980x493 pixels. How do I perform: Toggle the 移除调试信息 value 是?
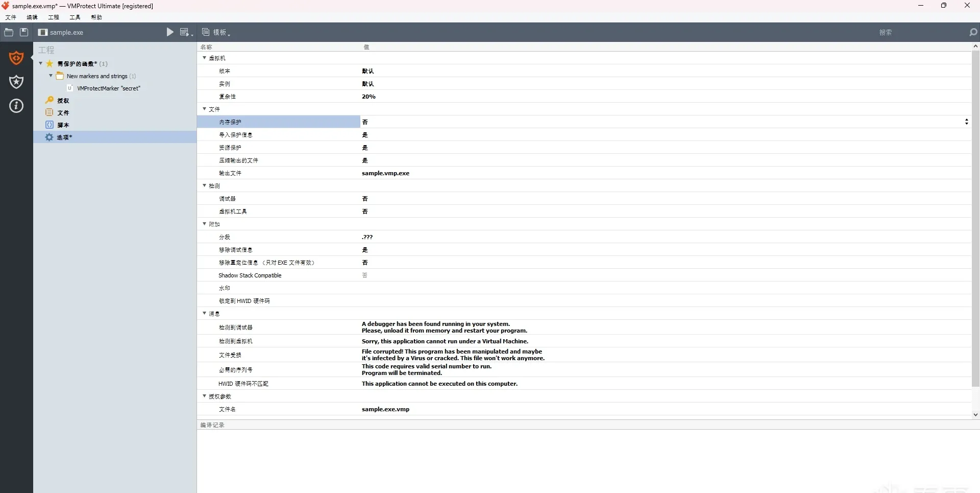(365, 250)
